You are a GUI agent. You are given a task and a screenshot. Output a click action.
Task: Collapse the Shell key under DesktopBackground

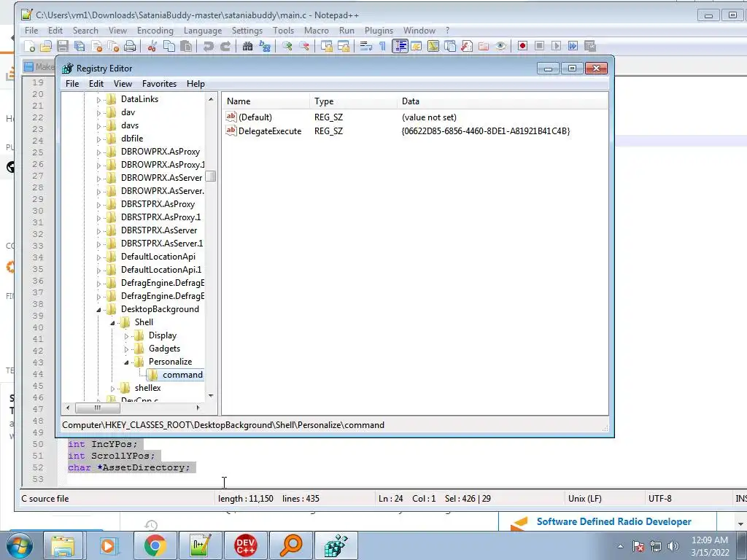(x=112, y=323)
